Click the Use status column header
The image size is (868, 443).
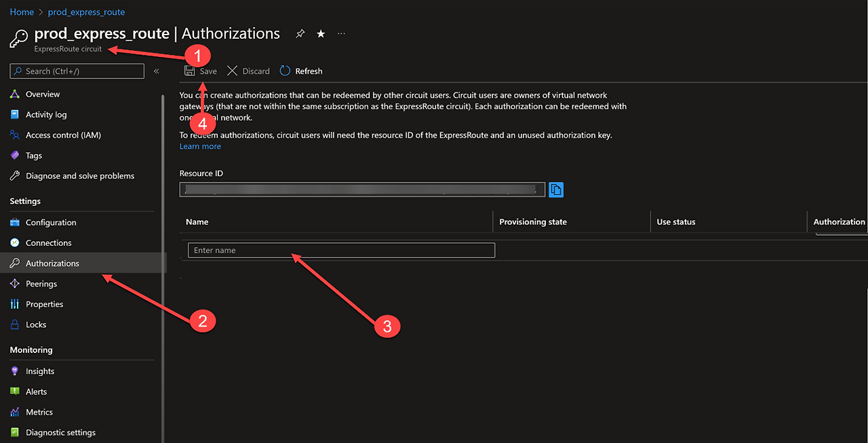(676, 221)
